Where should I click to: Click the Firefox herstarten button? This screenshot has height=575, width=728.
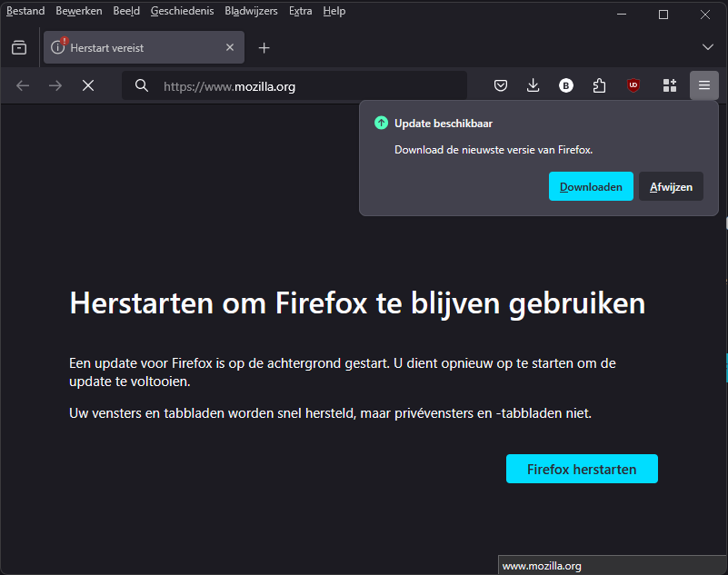[582, 469]
